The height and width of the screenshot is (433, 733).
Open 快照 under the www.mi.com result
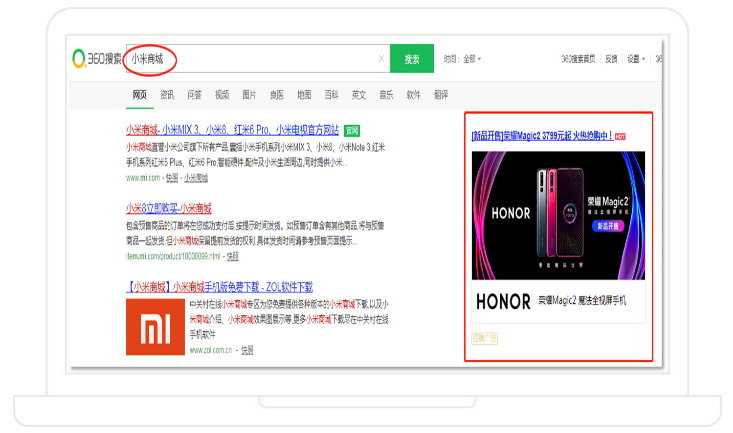tap(172, 178)
